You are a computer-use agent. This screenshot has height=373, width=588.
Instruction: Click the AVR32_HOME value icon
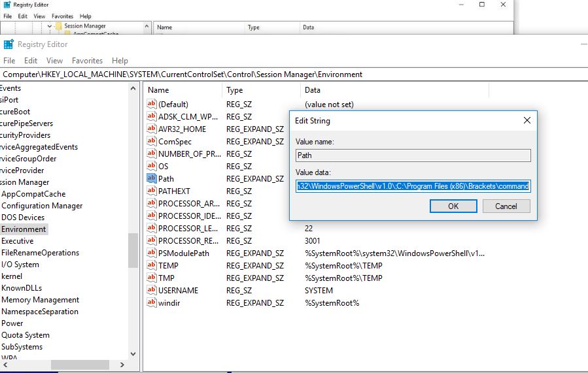tap(152, 129)
